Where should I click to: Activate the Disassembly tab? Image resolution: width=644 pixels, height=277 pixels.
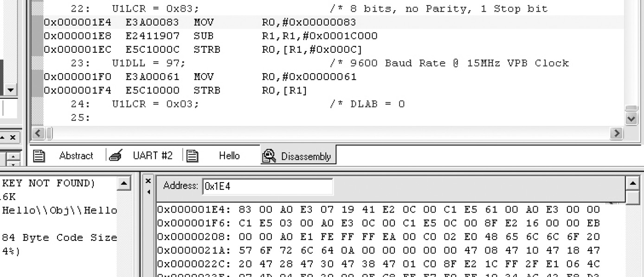pyautogui.click(x=298, y=156)
